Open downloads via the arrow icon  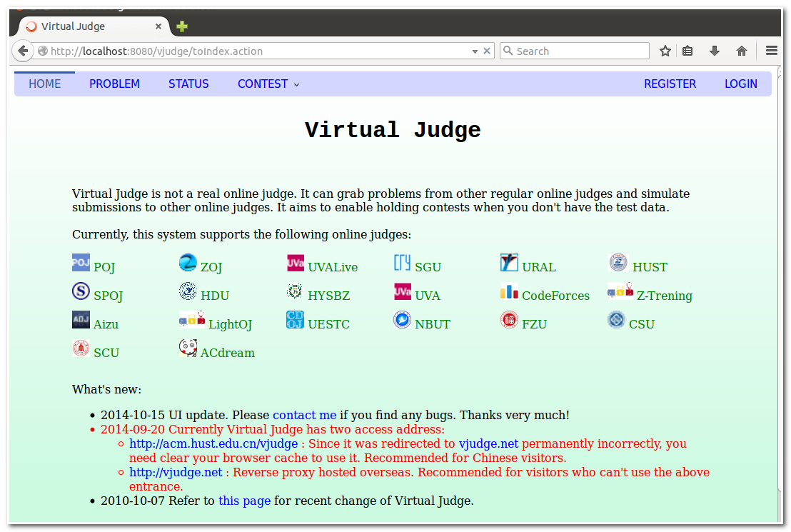tap(715, 51)
